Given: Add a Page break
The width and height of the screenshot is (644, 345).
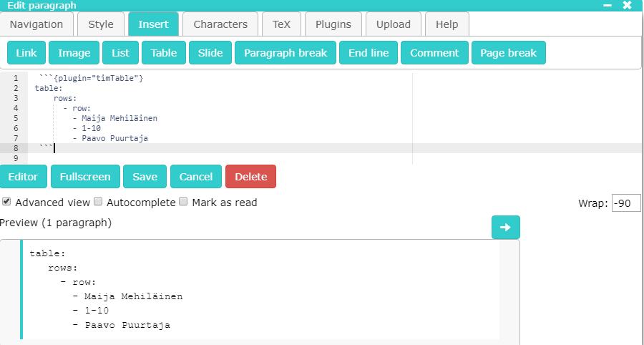Looking at the screenshot, I should coord(509,52).
